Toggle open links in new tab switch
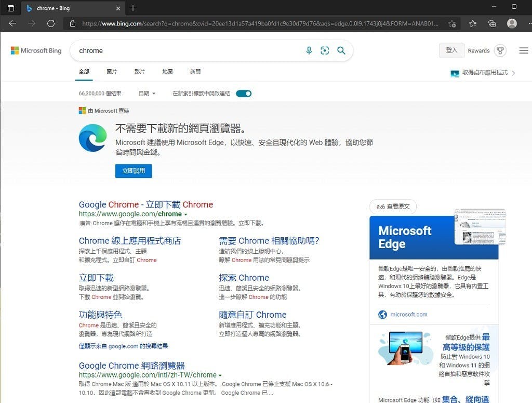This screenshot has width=532, height=403. pos(244,94)
